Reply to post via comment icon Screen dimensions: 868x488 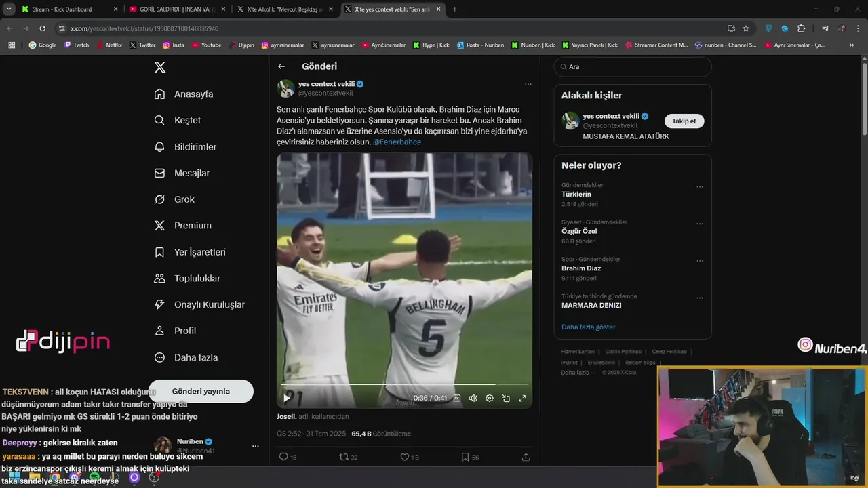click(284, 457)
